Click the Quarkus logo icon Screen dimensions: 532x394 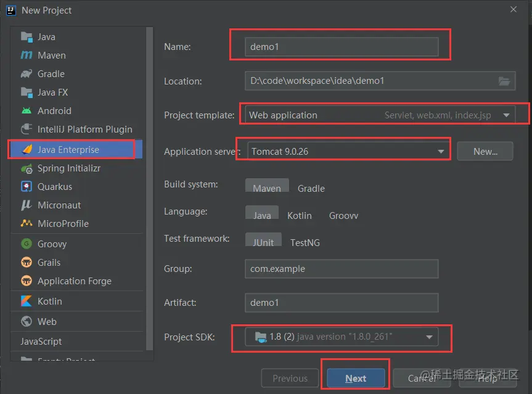coord(27,187)
